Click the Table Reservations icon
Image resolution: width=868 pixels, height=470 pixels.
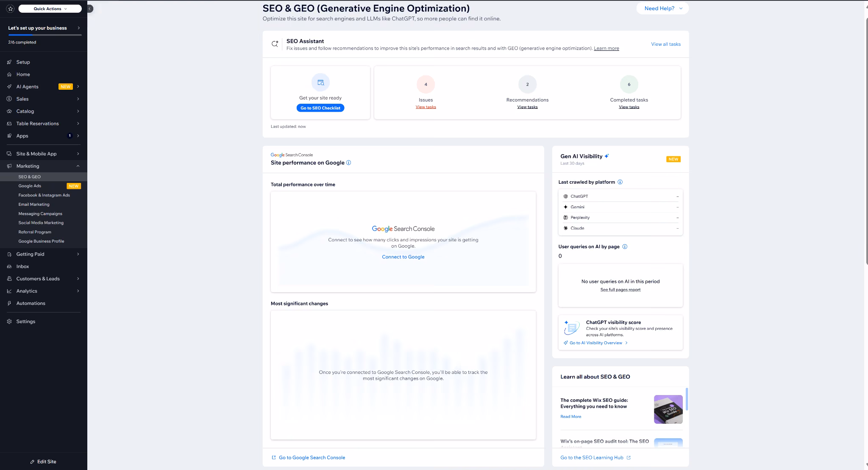pos(9,123)
